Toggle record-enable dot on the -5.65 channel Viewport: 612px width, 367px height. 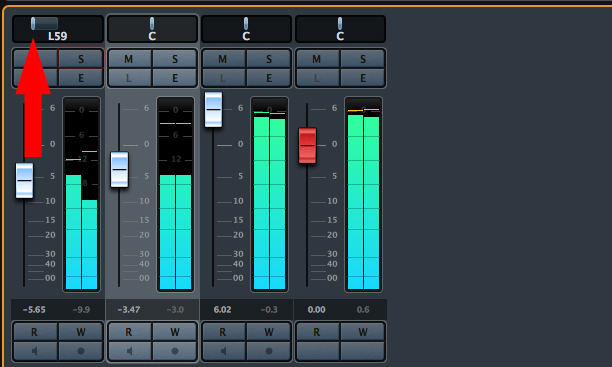tap(81, 351)
